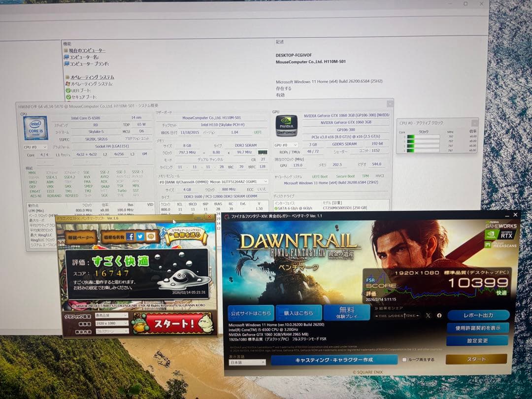The image size is (532, 399).
Task: Click the Quixel Megascans badge
Action: pos(500,244)
